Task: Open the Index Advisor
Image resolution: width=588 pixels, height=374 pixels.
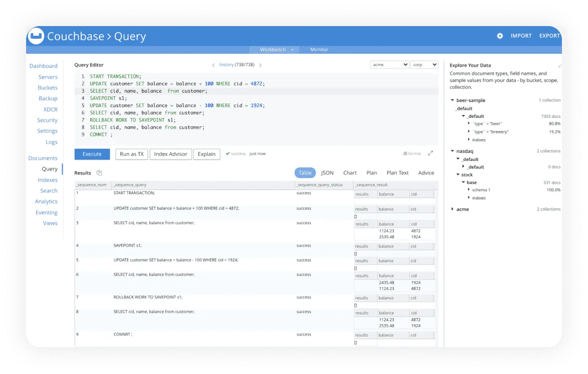Action: coord(171,154)
